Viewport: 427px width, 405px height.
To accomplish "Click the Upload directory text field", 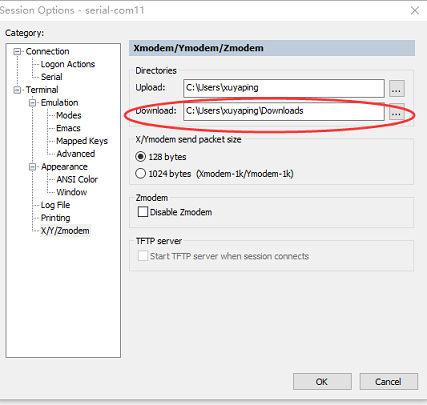I will 284,88.
